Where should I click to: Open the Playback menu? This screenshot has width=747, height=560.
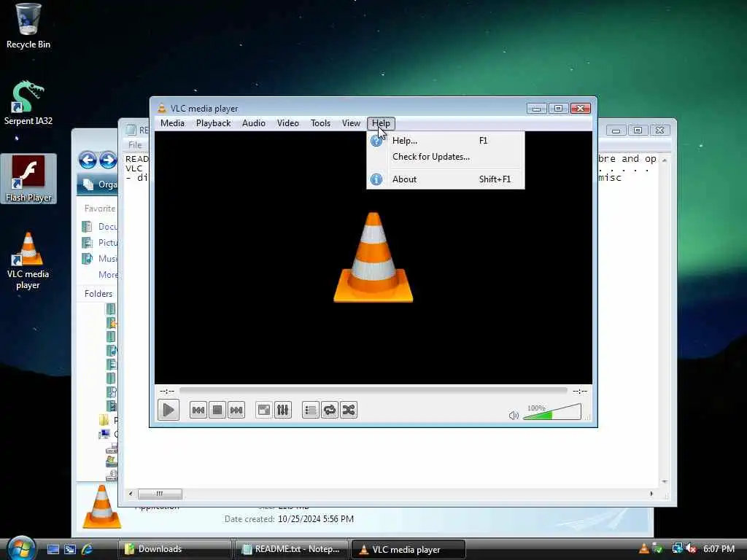214,123
